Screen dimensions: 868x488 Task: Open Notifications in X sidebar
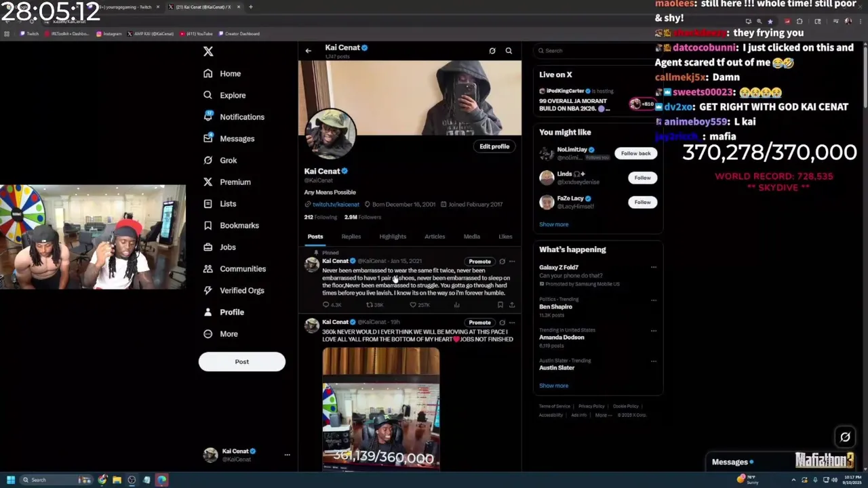[x=234, y=117]
